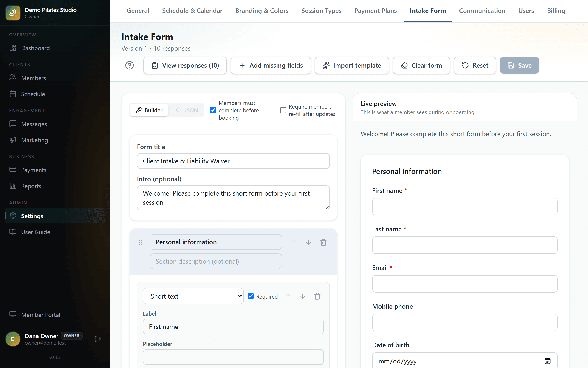
Task: Click Section description optional field
Action: (x=216, y=261)
